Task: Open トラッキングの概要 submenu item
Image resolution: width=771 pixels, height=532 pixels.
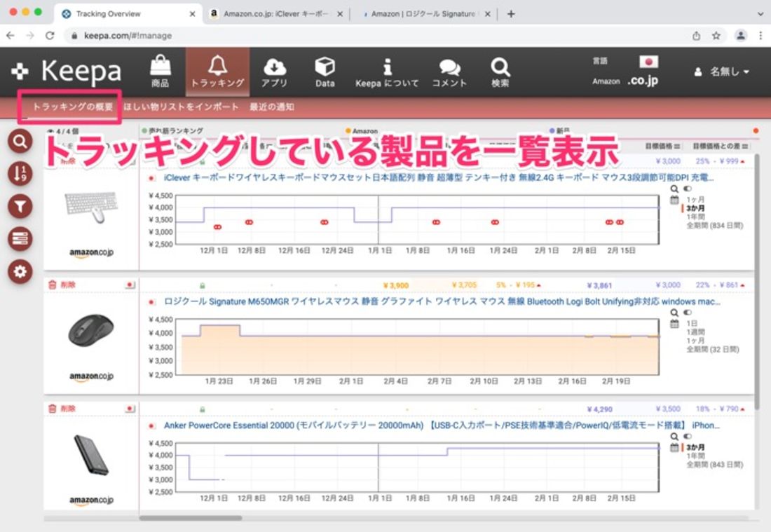Action: point(73,107)
